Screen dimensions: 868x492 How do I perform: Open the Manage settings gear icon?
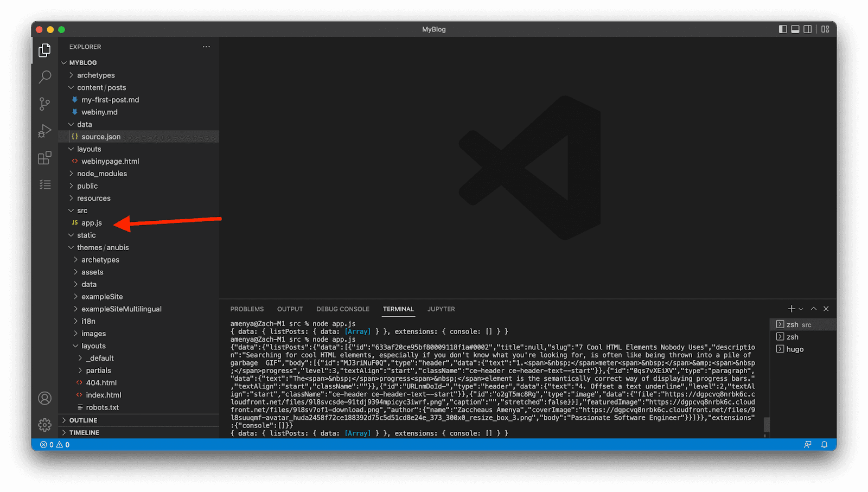tap(44, 425)
